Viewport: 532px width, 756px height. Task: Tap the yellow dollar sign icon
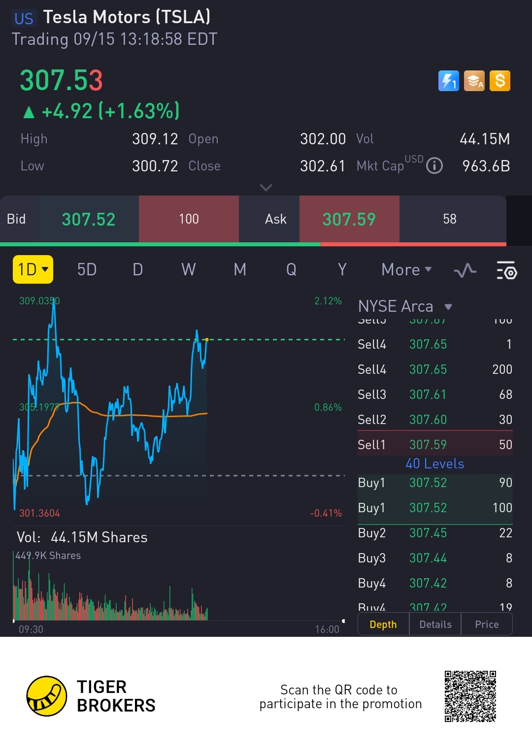[500, 81]
